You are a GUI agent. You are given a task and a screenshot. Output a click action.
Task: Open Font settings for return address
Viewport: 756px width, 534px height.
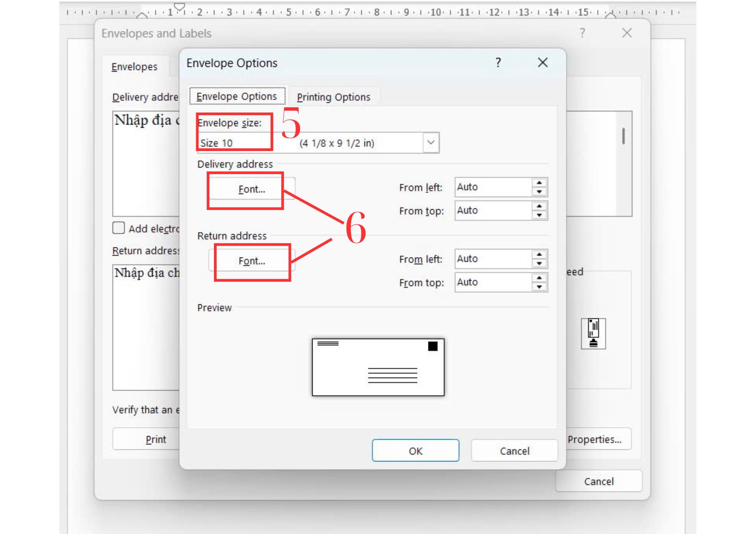click(x=252, y=261)
